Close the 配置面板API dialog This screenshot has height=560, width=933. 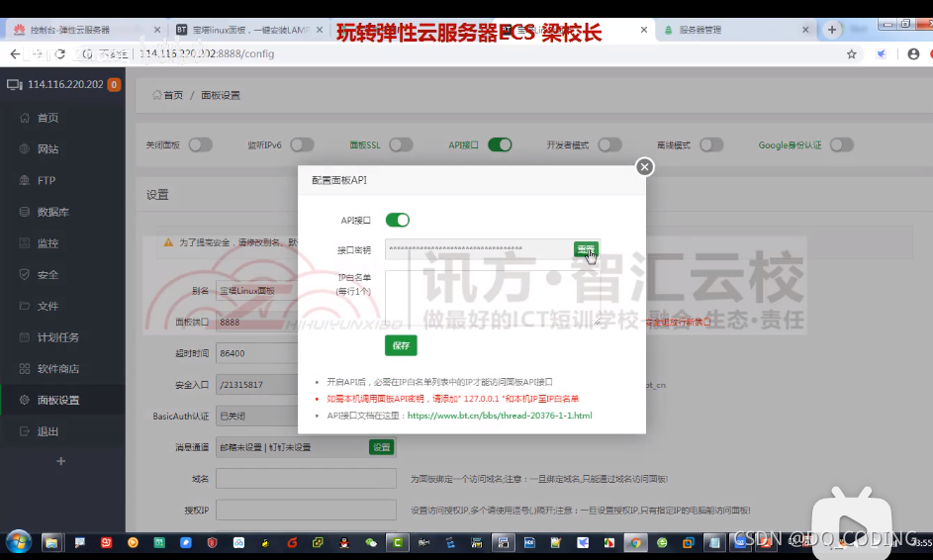tap(644, 166)
